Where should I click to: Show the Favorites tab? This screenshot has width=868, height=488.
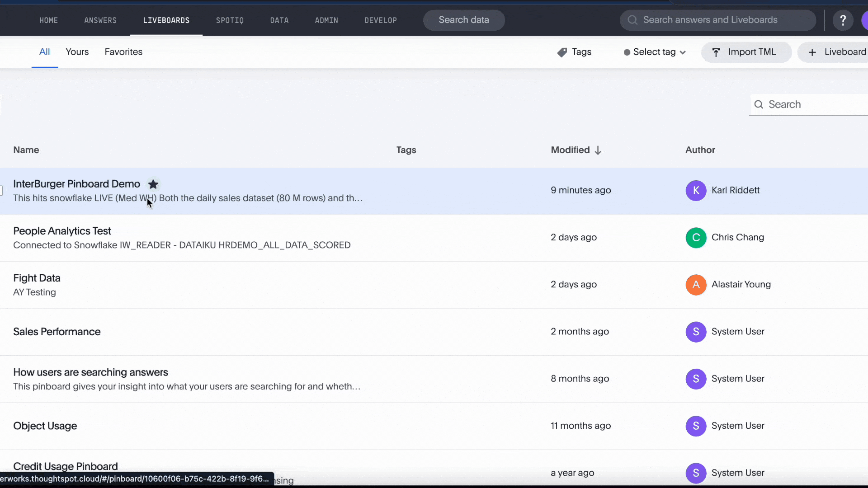click(x=123, y=52)
